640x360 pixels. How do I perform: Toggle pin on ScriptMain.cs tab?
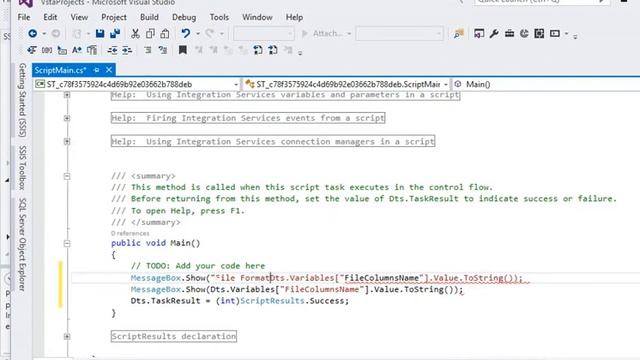pos(96,70)
